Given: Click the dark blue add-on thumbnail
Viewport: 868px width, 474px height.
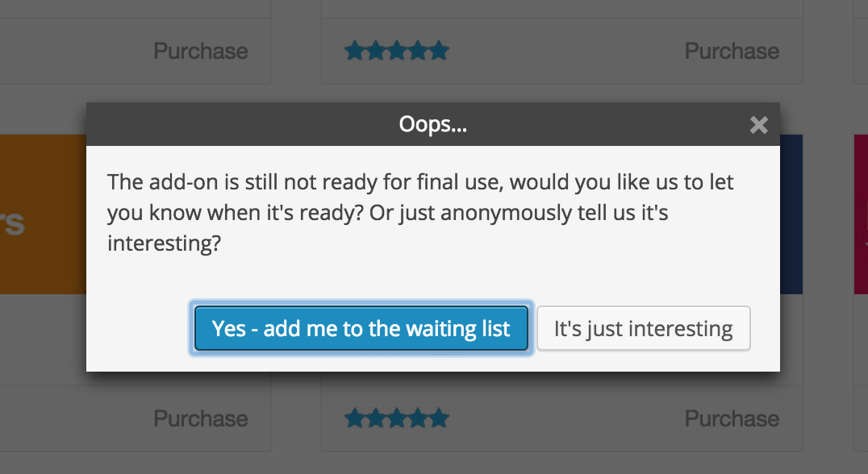Looking at the screenshot, I should 791,214.
